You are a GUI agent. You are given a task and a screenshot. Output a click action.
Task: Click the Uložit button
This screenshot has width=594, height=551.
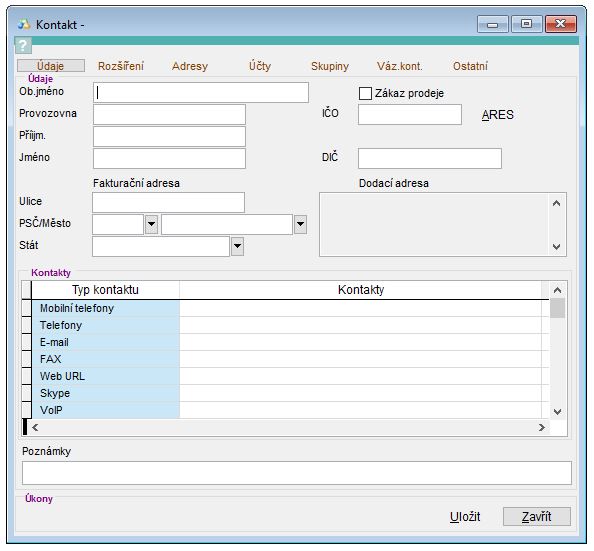(x=465, y=517)
